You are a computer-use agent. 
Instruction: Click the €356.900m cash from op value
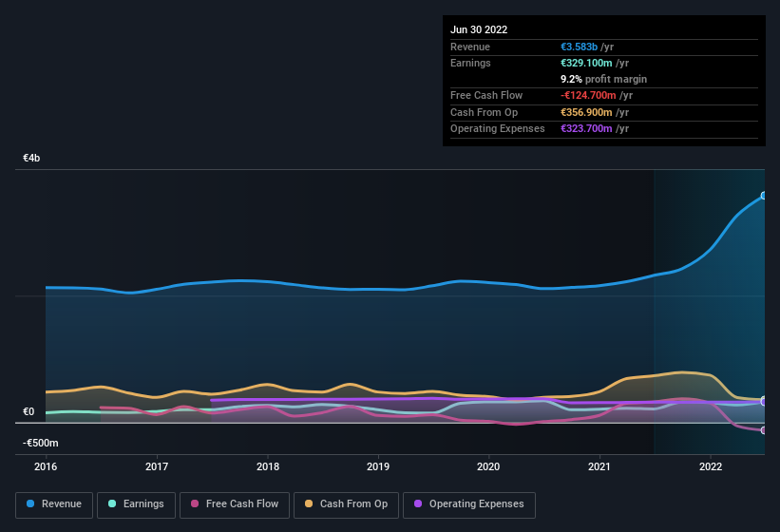coord(586,112)
